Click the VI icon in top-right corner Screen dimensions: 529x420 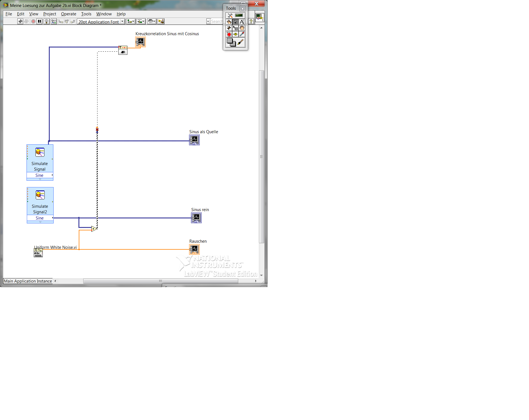260,18
